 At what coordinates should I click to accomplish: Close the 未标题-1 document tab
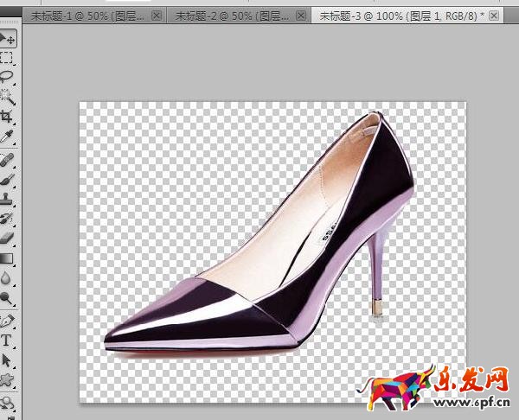click(x=156, y=16)
